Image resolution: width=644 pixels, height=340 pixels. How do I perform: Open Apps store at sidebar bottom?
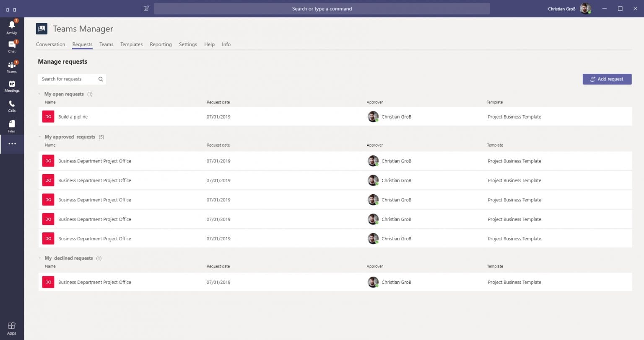(x=12, y=328)
